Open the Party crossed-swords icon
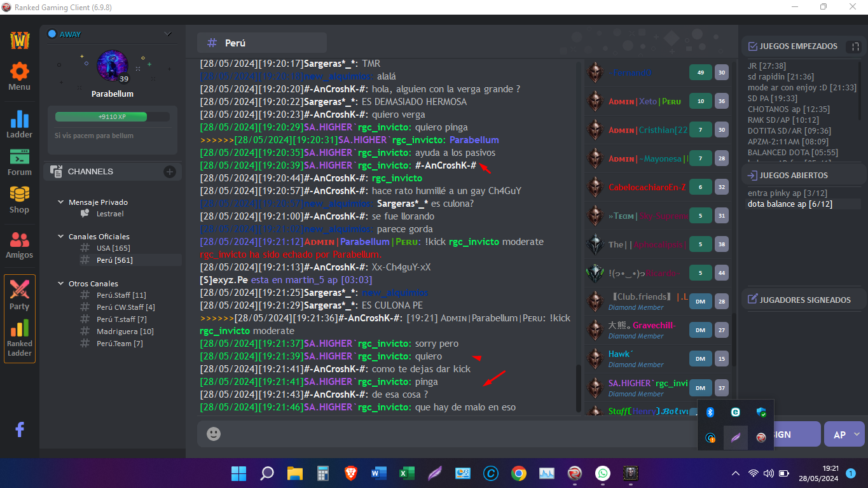Screen dimensions: 868x488 (20, 295)
